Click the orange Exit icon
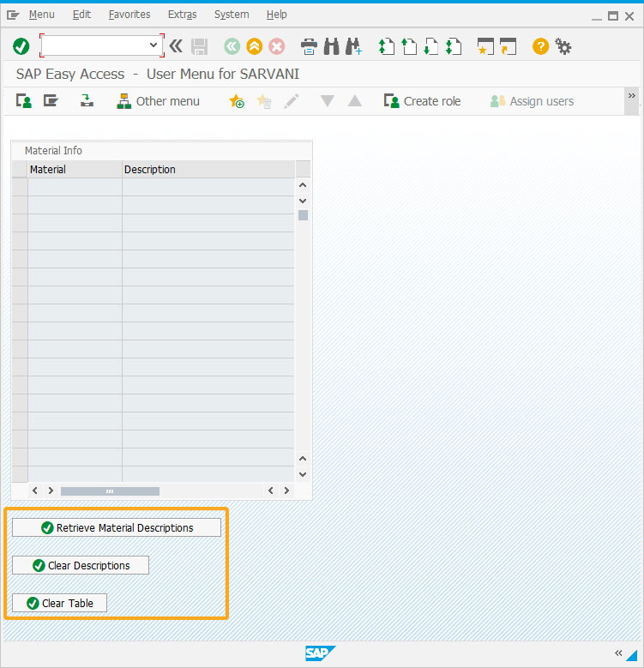The height and width of the screenshot is (668, 644). pyautogui.click(x=255, y=46)
